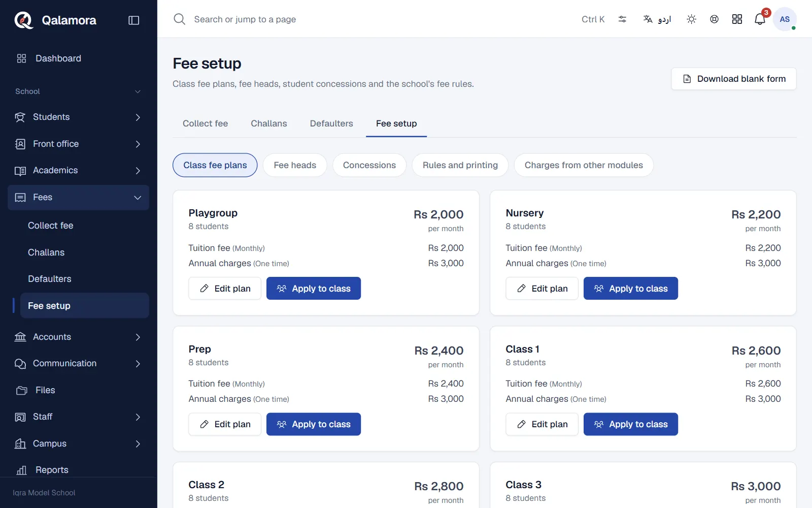Open notifications bell
This screenshot has height=508, width=812.
click(x=760, y=19)
